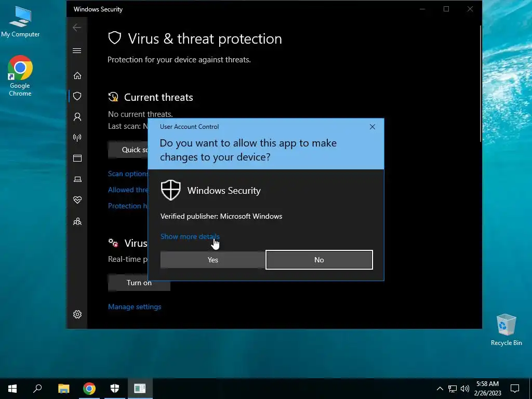Open Manage settings link

point(135,307)
